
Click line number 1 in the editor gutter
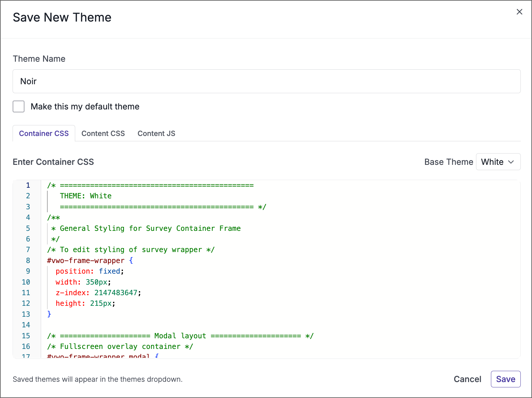click(x=28, y=185)
